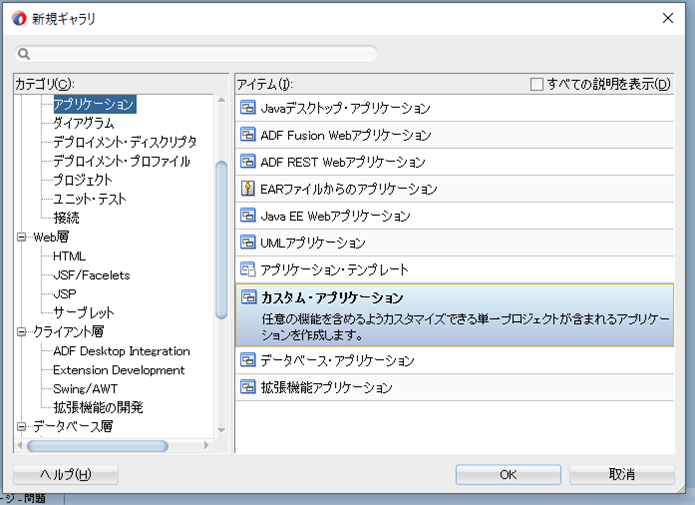Click the UML application icon
The width and height of the screenshot is (695, 505).
coord(248,243)
